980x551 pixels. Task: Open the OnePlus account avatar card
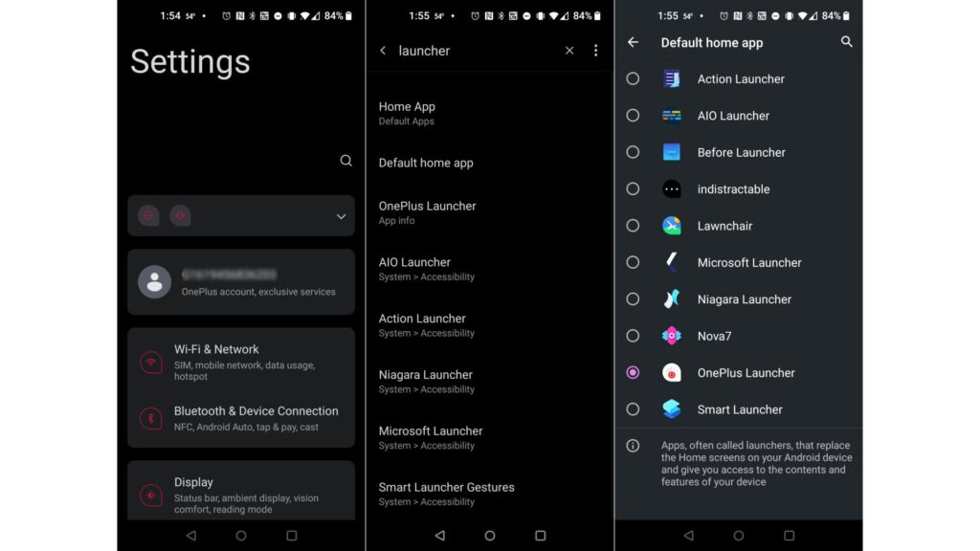[x=241, y=282]
